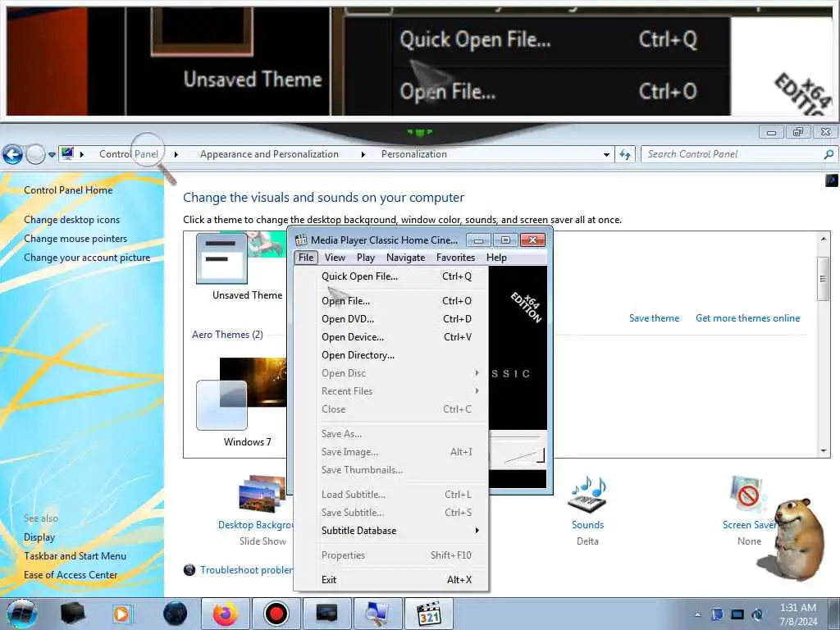
Task: Open the Play menu in Media Player Classic
Action: tap(366, 258)
